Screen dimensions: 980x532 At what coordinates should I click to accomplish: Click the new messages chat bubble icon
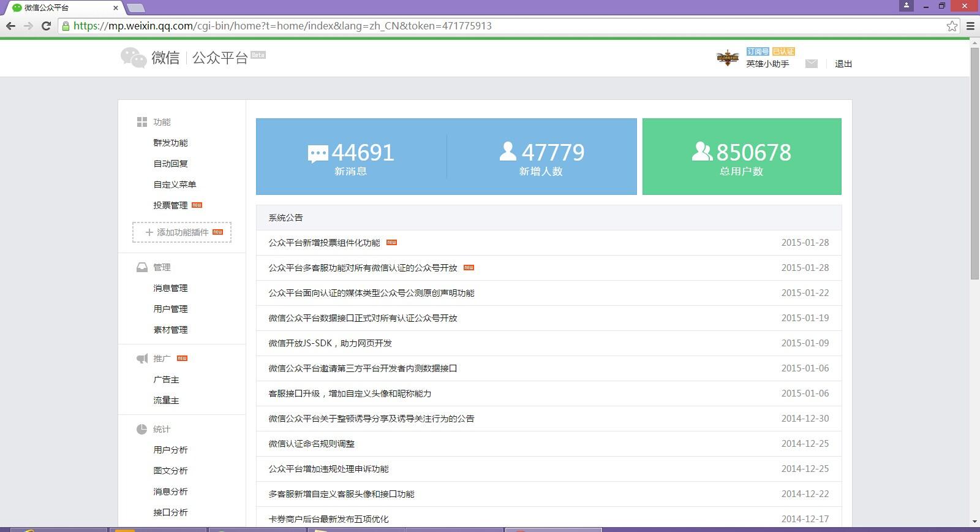pyautogui.click(x=318, y=153)
